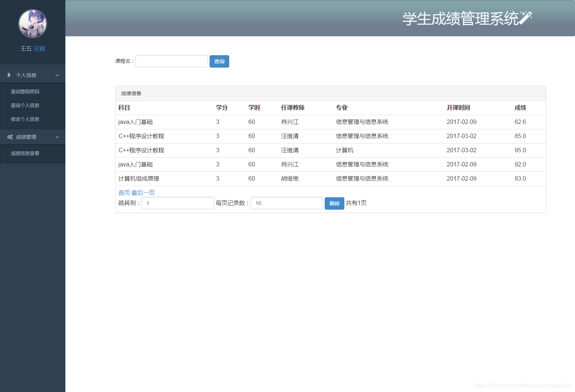Click the 科目 column header
The width and height of the screenshot is (575, 392).
point(124,108)
